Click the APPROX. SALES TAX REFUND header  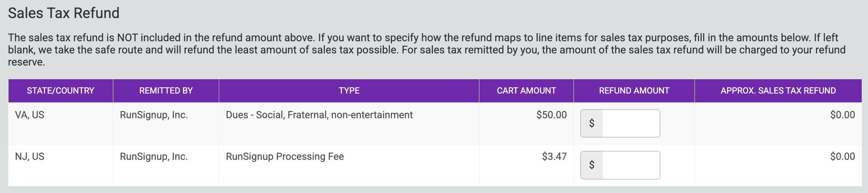click(x=778, y=91)
